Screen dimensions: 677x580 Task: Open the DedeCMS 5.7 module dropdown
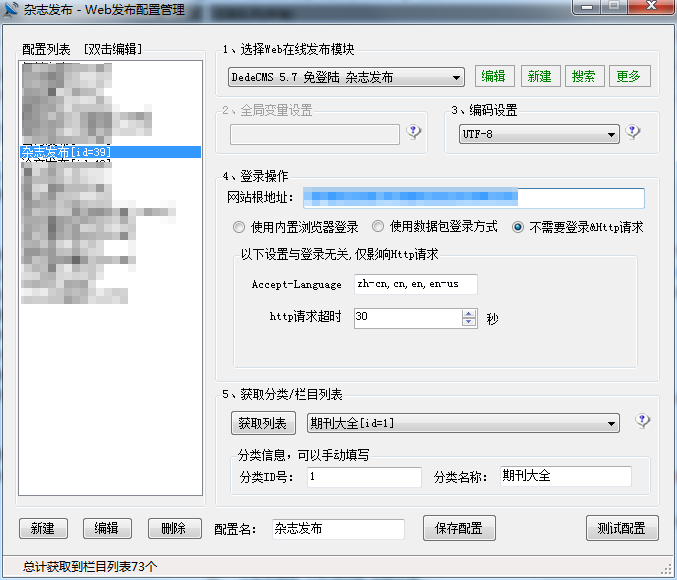coord(346,77)
